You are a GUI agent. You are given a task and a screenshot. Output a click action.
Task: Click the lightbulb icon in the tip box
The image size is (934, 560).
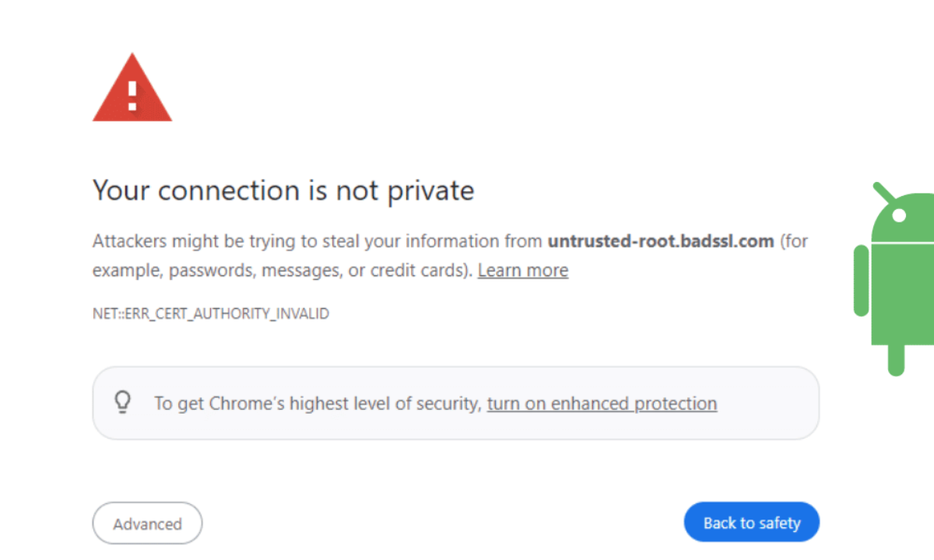click(122, 402)
